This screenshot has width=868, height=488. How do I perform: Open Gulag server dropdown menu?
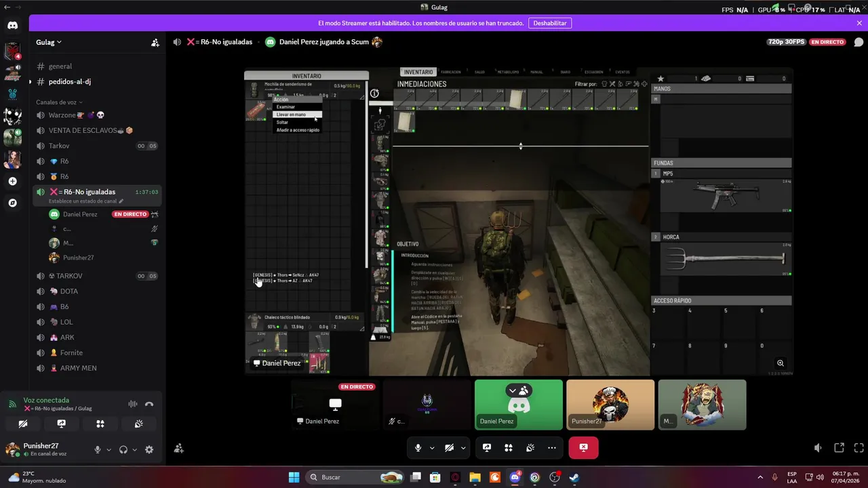[49, 42]
